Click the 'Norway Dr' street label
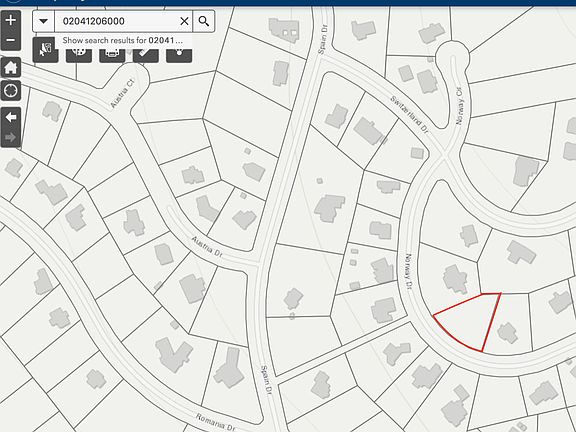This screenshot has width=576, height=432. 408,271
